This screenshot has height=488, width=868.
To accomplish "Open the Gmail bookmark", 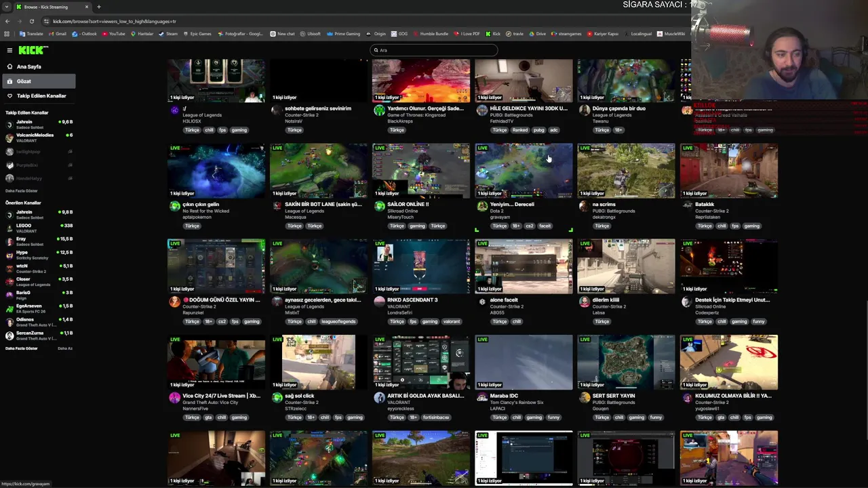I will point(58,34).
